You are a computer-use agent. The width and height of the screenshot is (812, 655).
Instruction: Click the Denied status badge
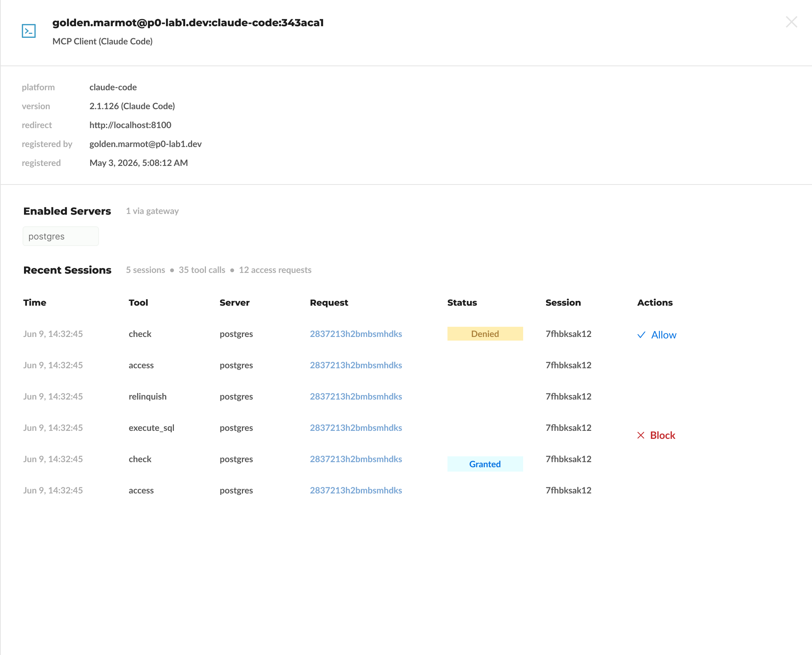pyautogui.click(x=485, y=334)
